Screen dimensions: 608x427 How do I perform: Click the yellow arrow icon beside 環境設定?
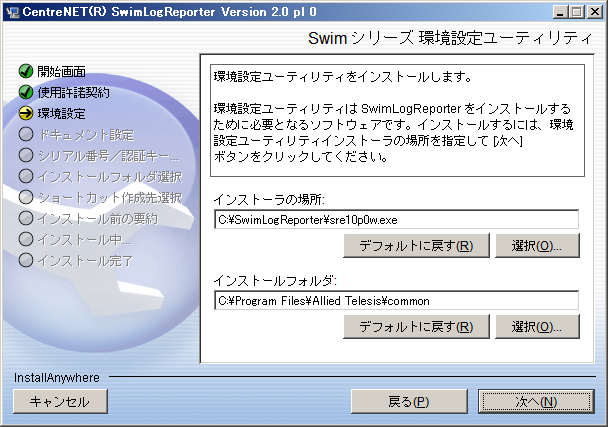(x=26, y=113)
